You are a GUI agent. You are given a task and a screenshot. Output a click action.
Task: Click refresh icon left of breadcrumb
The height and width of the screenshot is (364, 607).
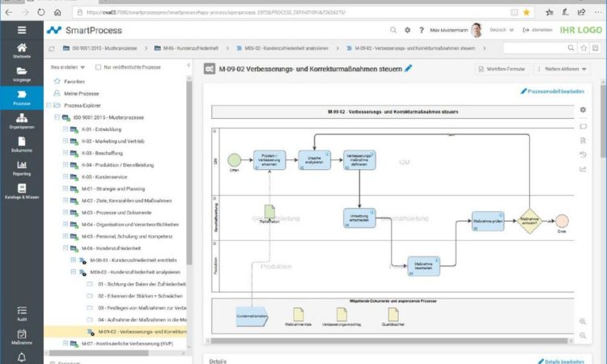pyautogui.click(x=52, y=49)
